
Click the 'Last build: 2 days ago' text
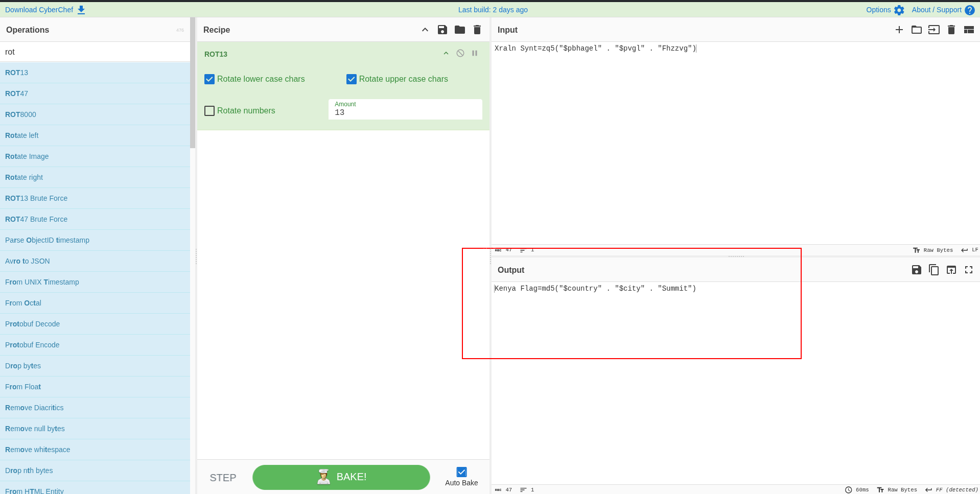click(x=493, y=10)
